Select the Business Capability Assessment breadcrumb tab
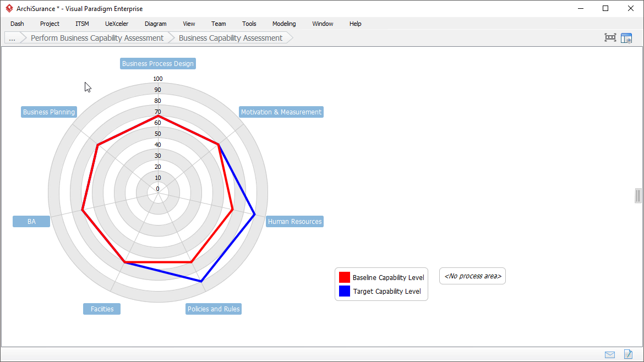 click(231, 37)
